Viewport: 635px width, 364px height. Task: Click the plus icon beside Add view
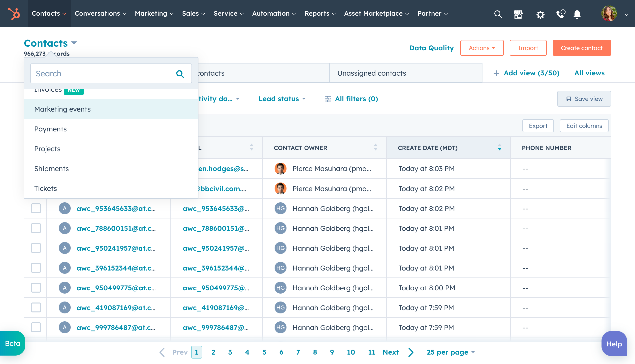[496, 73]
